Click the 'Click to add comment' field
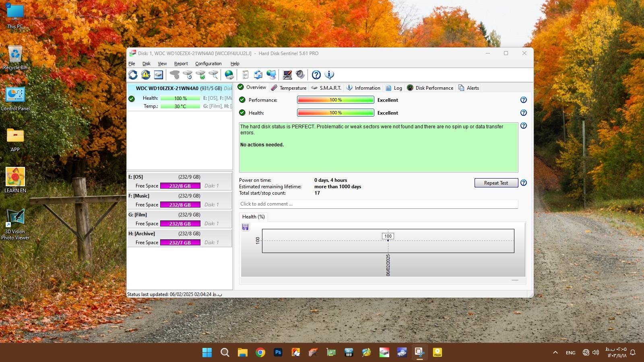The image size is (644, 362). coord(378,204)
